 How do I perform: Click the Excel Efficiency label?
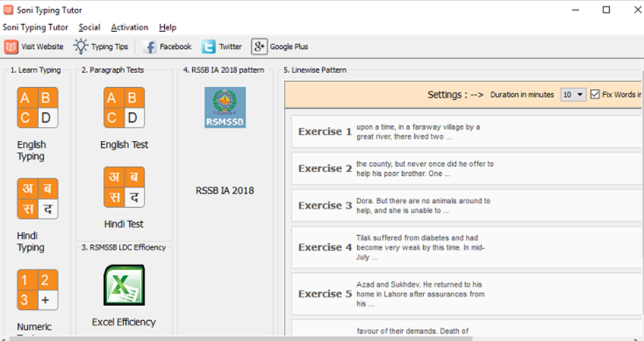click(x=124, y=322)
